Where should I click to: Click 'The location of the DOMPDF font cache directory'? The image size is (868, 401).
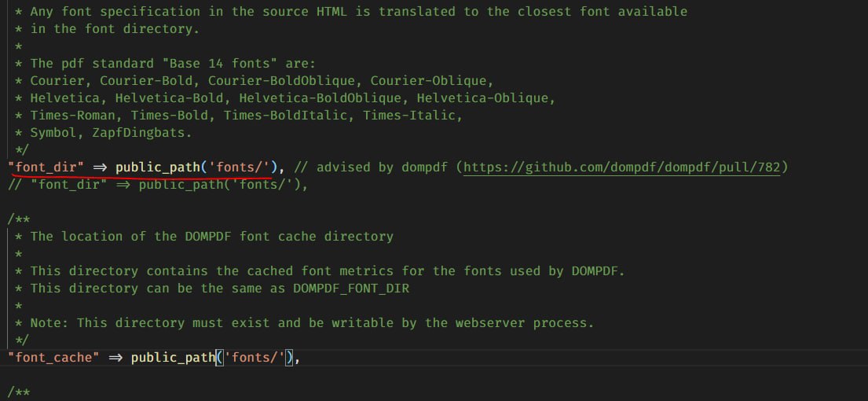click(x=211, y=236)
